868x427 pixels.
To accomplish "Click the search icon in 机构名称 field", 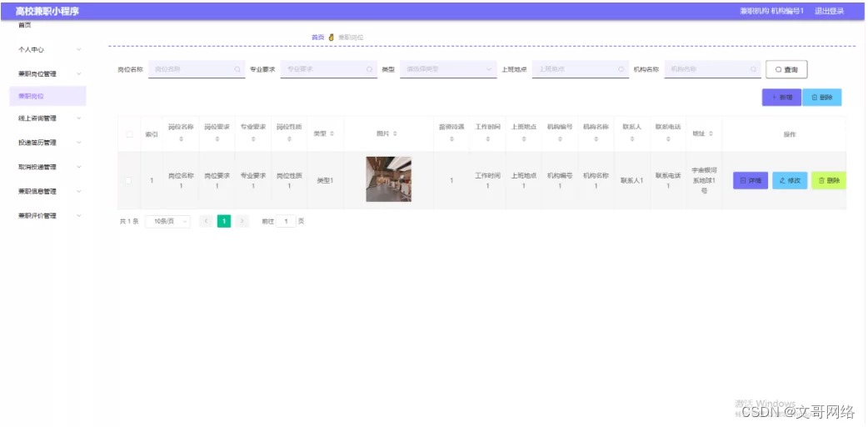I will 753,69.
